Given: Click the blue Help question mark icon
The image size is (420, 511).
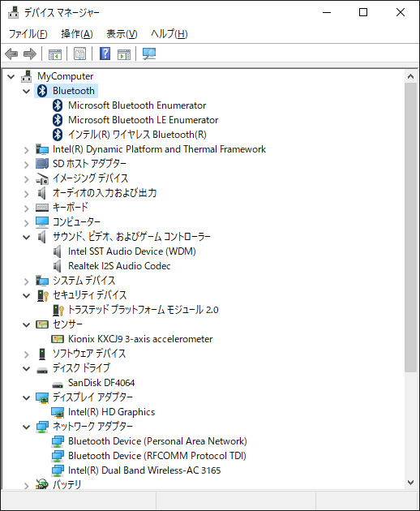Looking at the screenshot, I should (x=105, y=54).
